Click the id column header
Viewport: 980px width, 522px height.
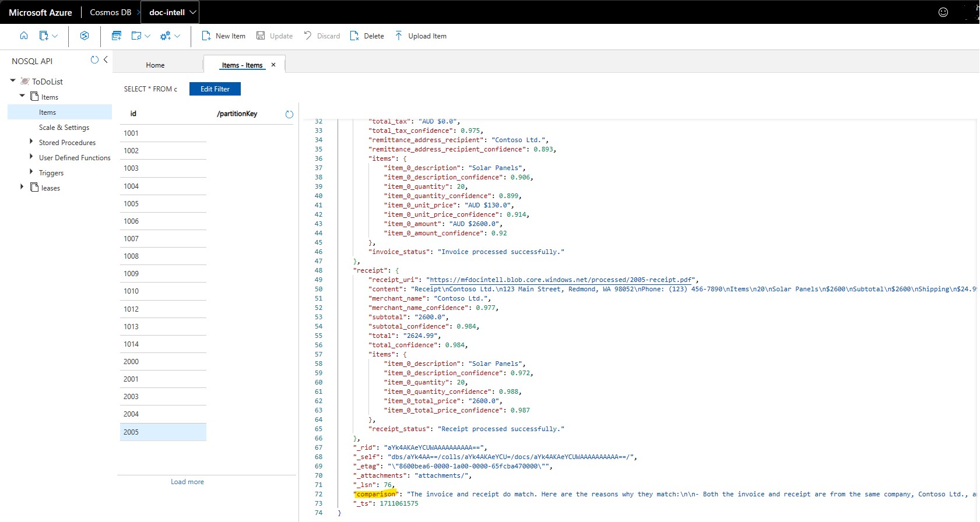[133, 114]
